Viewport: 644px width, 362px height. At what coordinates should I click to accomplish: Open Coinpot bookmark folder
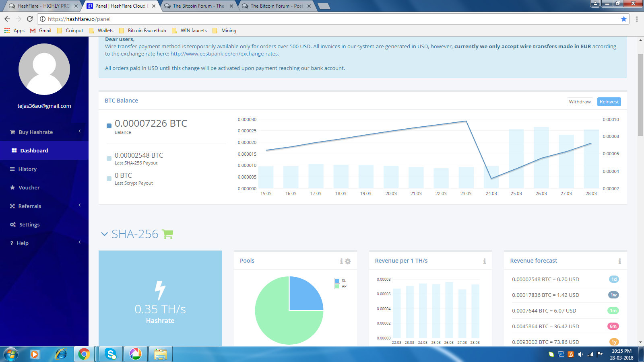pos(70,31)
